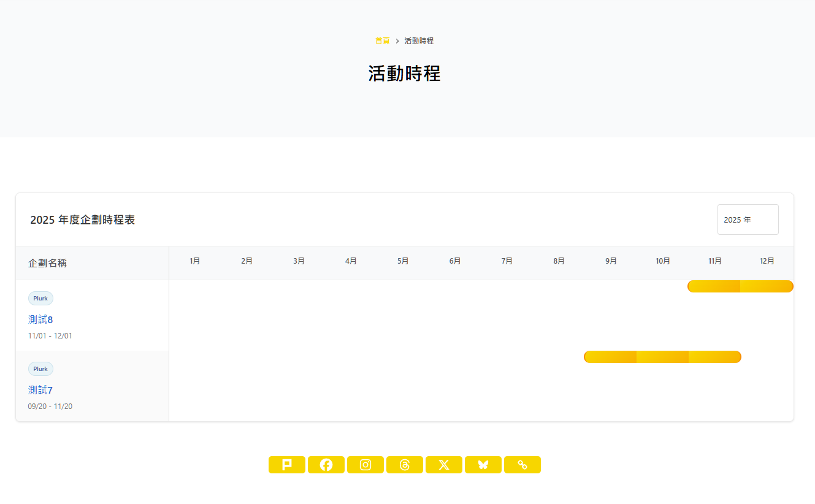Viewport: 815px width, 504px height.
Task: Click the Facebook icon button
Action: pyautogui.click(x=326, y=465)
